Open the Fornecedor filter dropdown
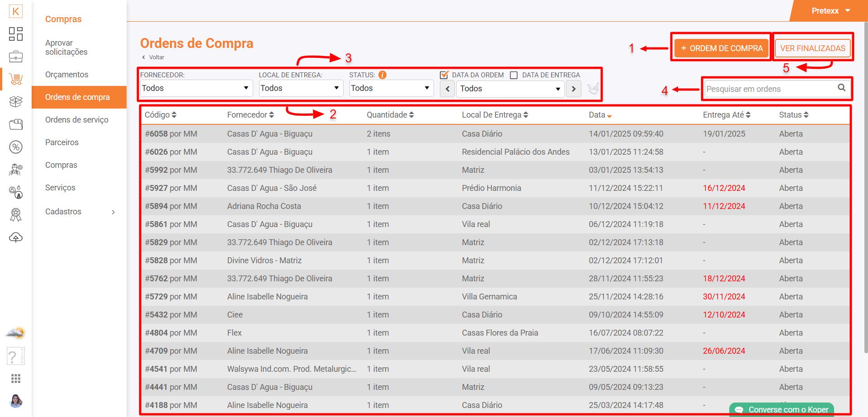The image size is (868, 417). click(x=195, y=88)
